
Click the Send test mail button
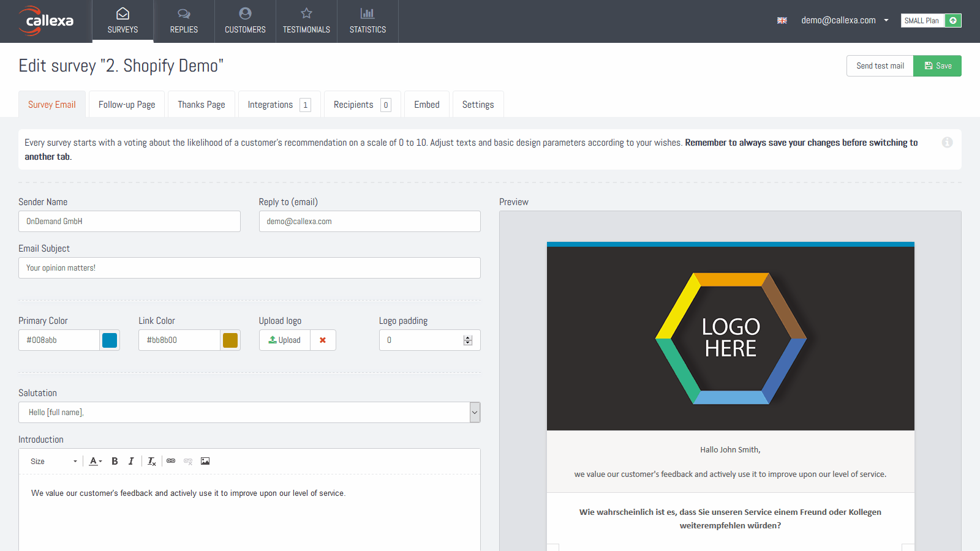coord(880,66)
